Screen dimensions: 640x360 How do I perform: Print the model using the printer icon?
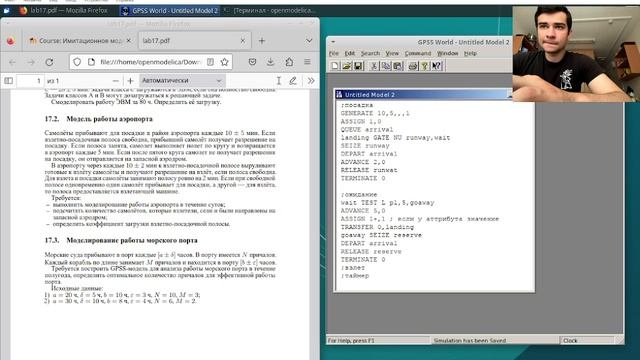pos(413,66)
